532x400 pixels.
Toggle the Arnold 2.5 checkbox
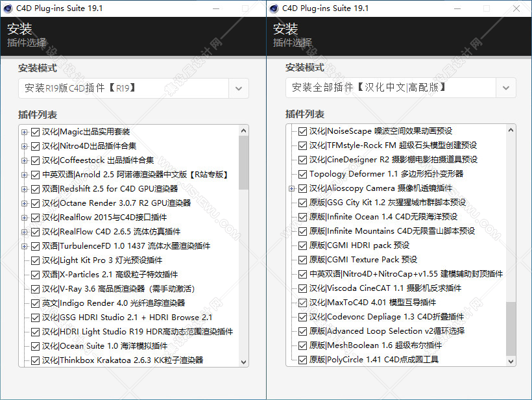click(x=35, y=175)
